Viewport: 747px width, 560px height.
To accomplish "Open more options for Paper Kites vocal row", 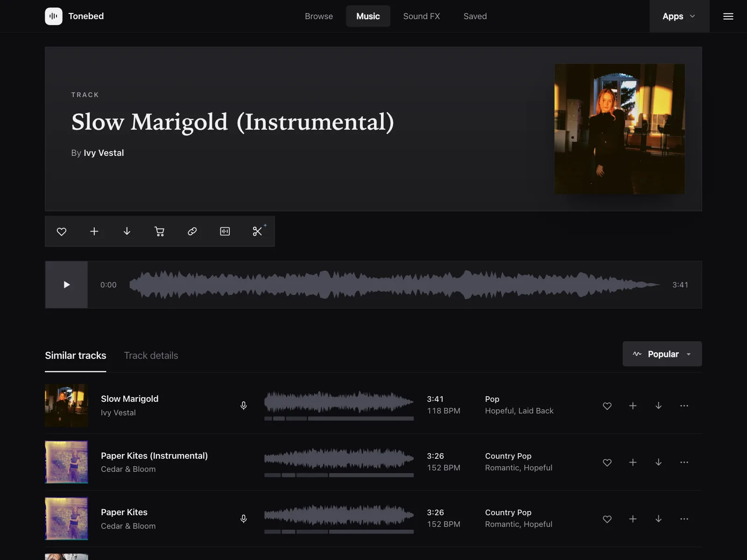I will point(684,519).
